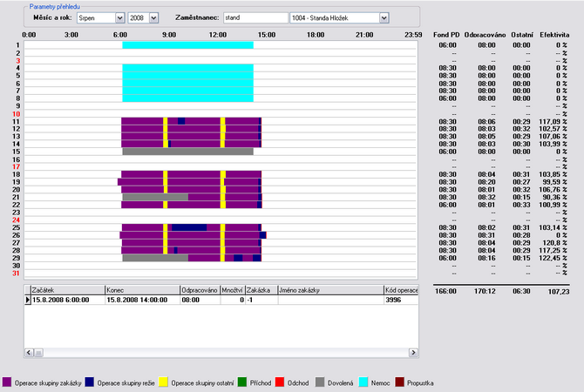Click the efficiency value '122,45 %'
The width and height of the screenshot is (584, 392).
point(553,258)
